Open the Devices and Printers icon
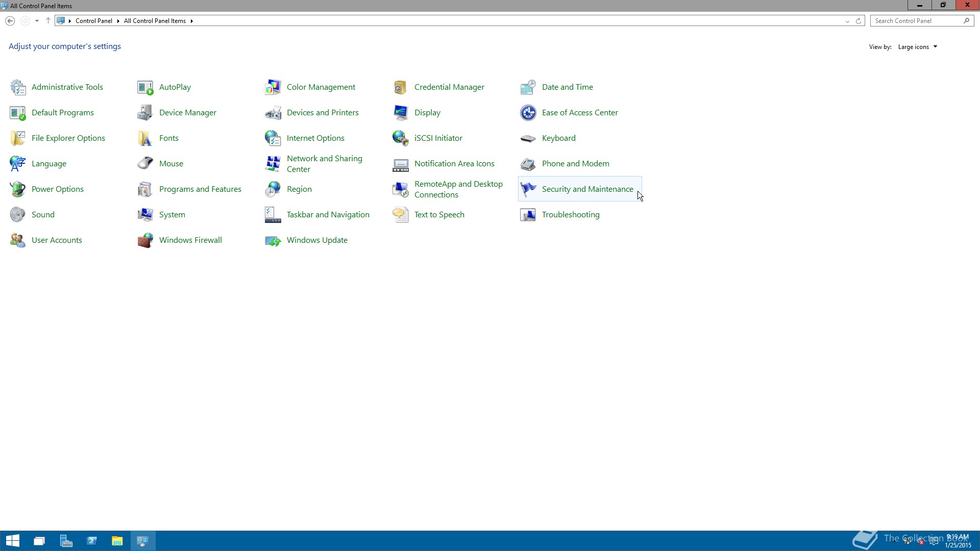This screenshot has width=980, height=551. pyautogui.click(x=273, y=113)
